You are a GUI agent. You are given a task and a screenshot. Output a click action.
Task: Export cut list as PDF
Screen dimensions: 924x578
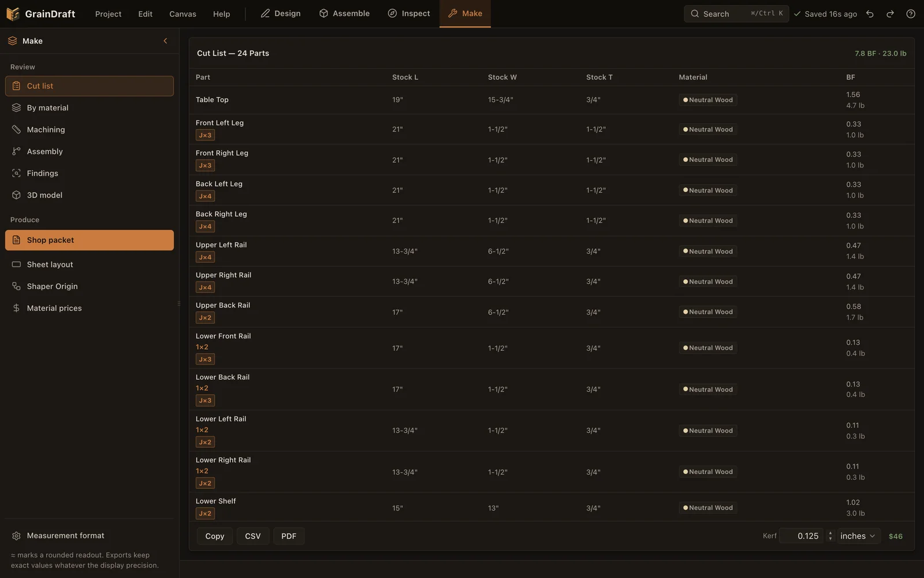289,536
